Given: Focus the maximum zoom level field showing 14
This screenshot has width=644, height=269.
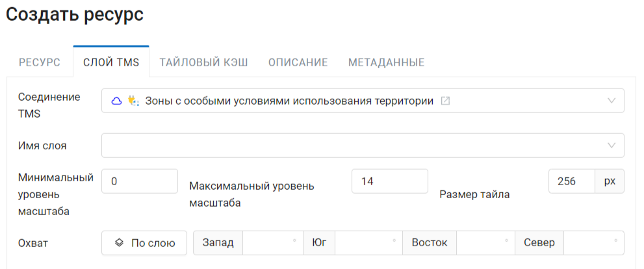Looking at the screenshot, I should (390, 181).
